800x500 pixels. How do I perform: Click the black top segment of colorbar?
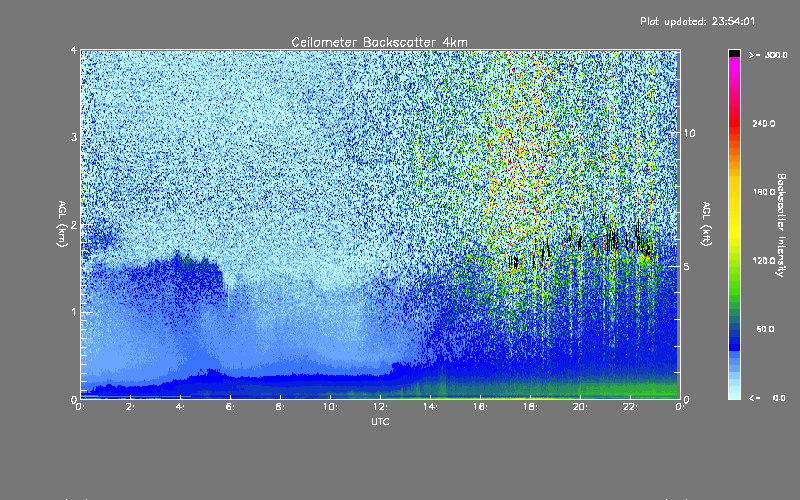734,53
